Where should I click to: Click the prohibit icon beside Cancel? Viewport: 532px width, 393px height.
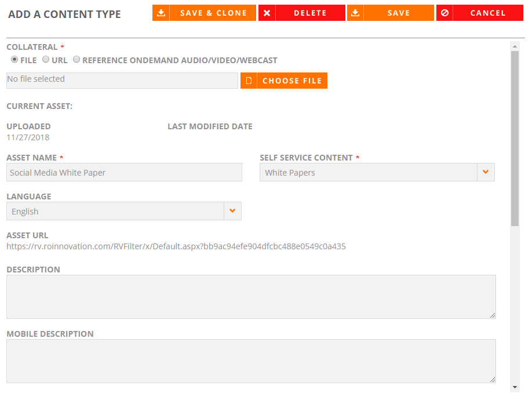[445, 13]
